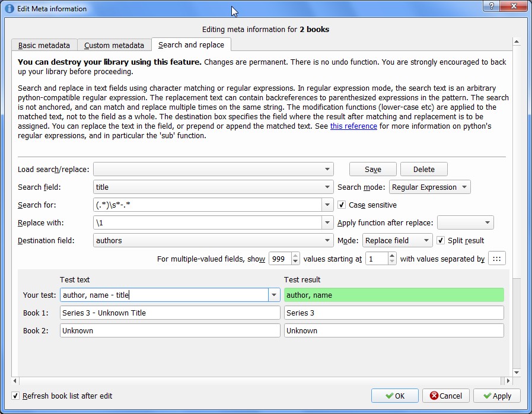
Task: Click the horizontal scrollbar right arrow
Action: point(508,381)
